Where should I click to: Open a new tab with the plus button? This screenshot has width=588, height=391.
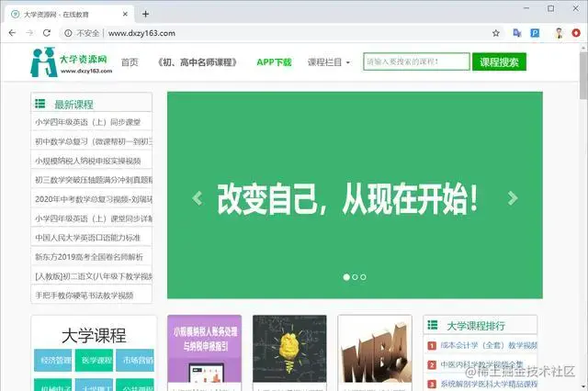coord(145,15)
